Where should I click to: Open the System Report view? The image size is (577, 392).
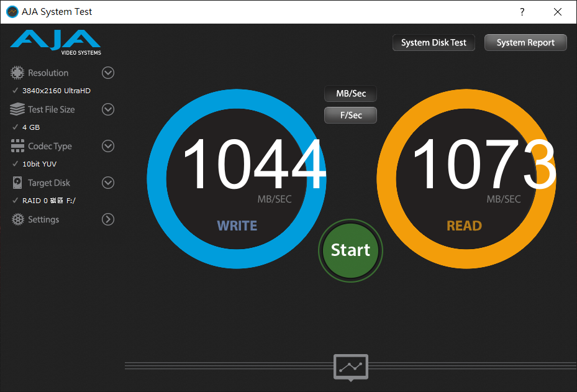point(525,43)
